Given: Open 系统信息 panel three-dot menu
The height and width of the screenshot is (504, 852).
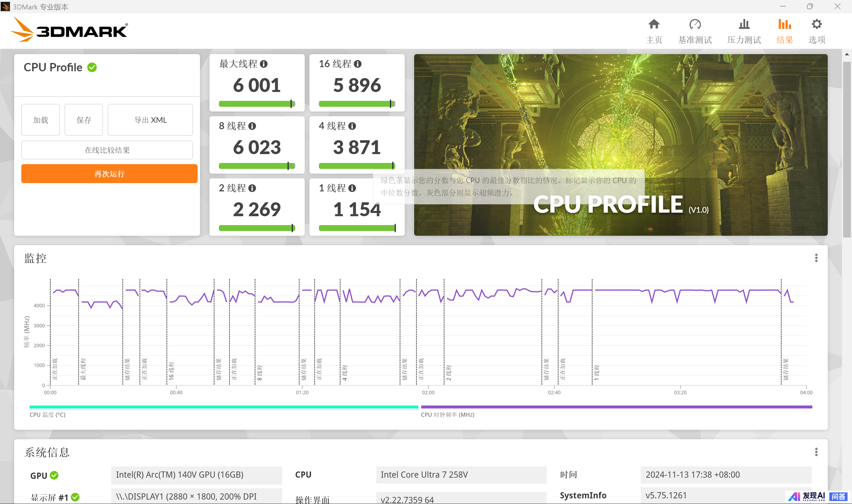Looking at the screenshot, I should tap(816, 452).
